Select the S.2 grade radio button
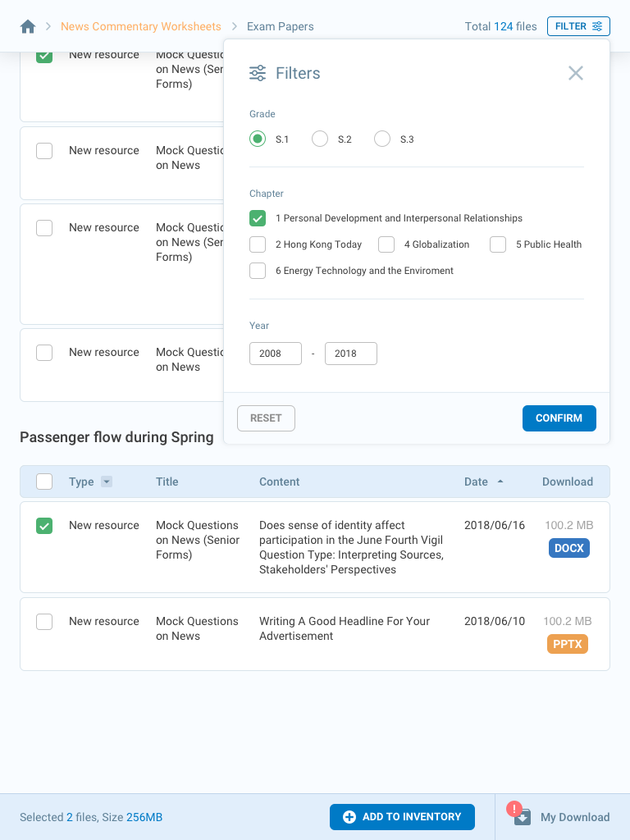The image size is (630, 840). pyautogui.click(x=320, y=139)
